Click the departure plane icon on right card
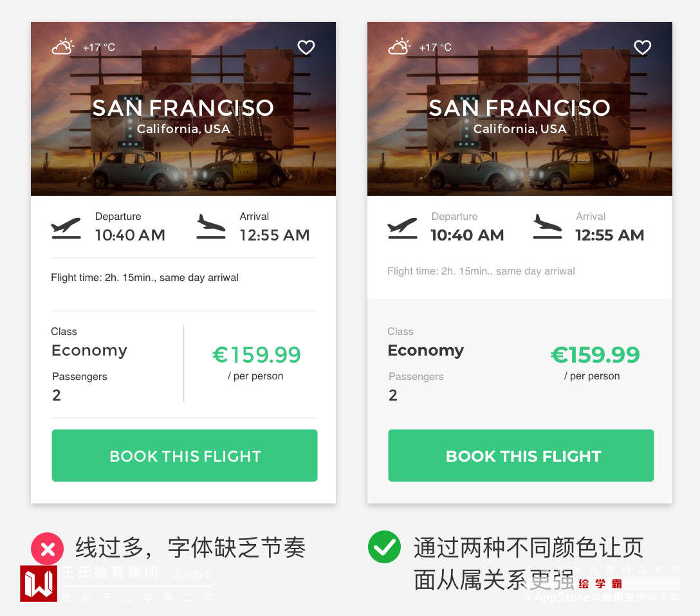This screenshot has height=616, width=700. tap(403, 228)
